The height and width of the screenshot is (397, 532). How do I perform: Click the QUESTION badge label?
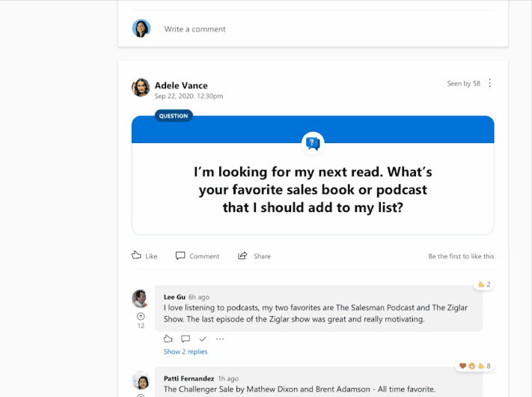coord(174,116)
